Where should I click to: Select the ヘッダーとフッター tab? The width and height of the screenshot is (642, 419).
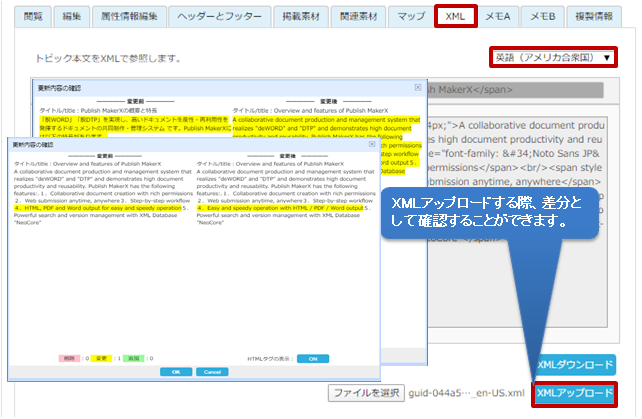tap(219, 17)
